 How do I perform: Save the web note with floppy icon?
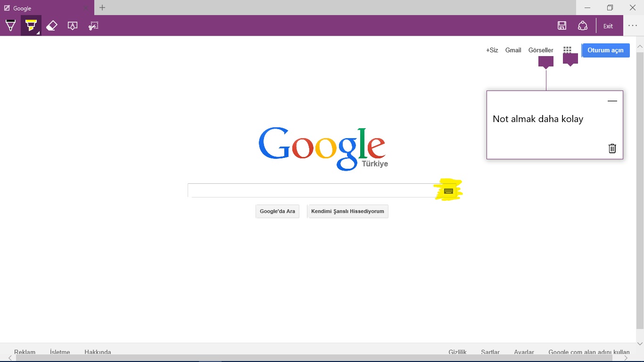562,26
